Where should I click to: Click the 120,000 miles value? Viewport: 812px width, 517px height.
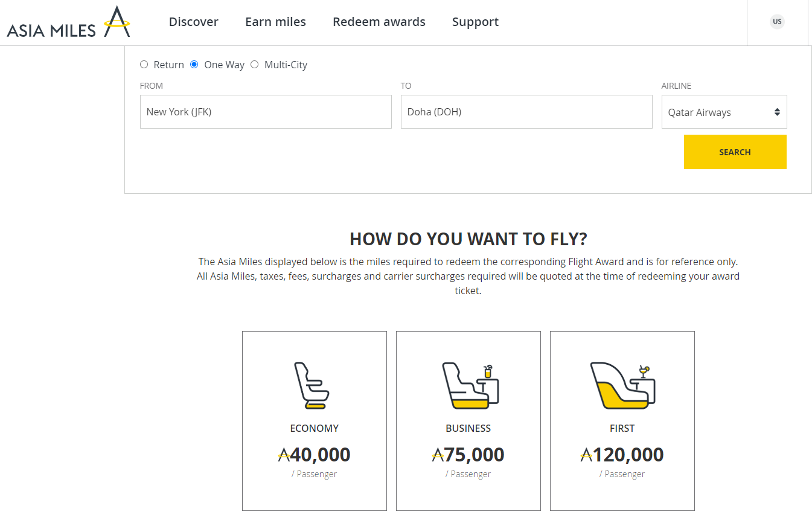click(x=628, y=455)
